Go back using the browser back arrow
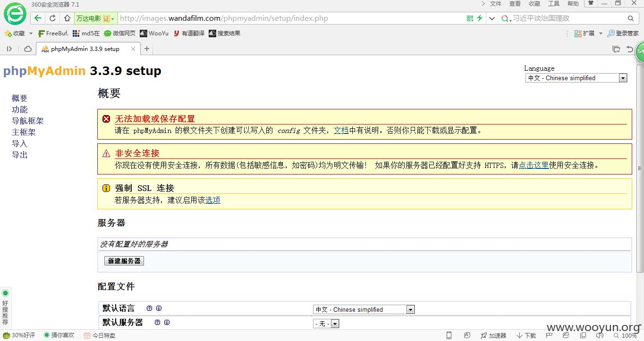Viewport: 644px width, 341px height. [38, 18]
